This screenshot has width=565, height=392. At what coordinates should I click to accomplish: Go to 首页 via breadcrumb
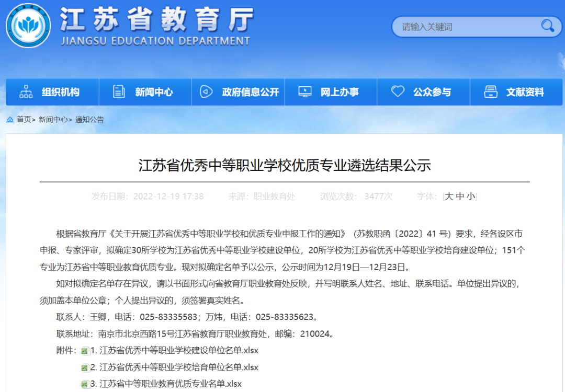click(x=24, y=120)
